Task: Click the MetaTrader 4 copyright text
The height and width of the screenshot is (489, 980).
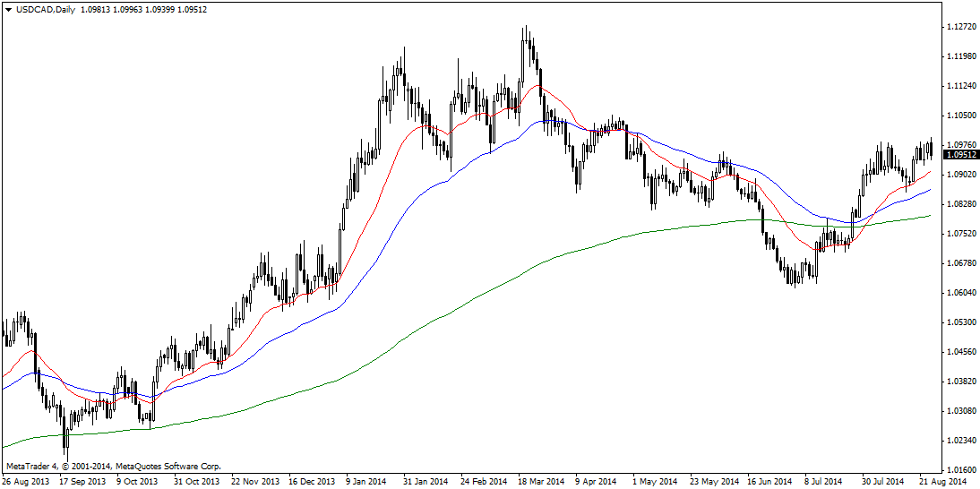Action: click(114, 467)
